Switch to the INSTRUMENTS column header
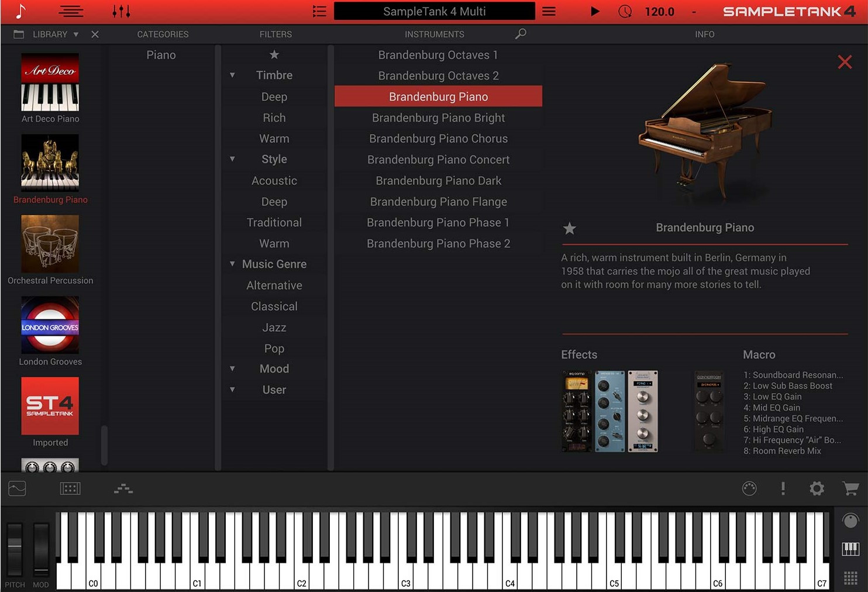The height and width of the screenshot is (592, 868). [x=434, y=35]
